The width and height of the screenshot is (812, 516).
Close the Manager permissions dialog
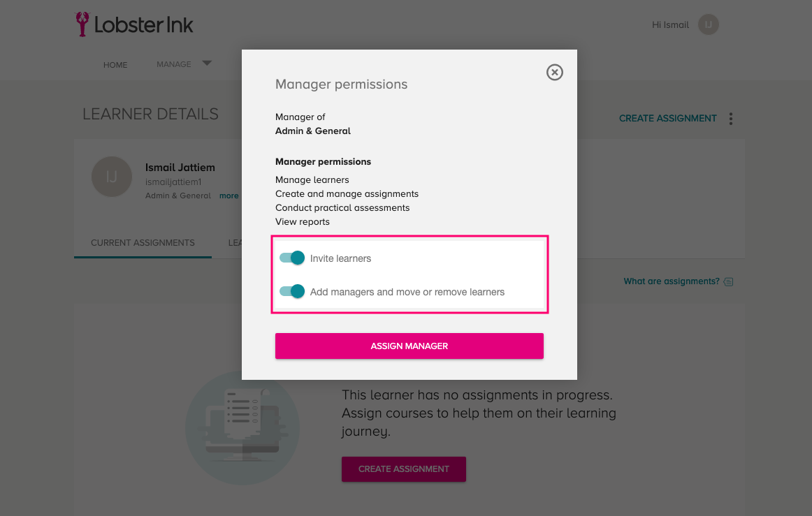(x=554, y=73)
